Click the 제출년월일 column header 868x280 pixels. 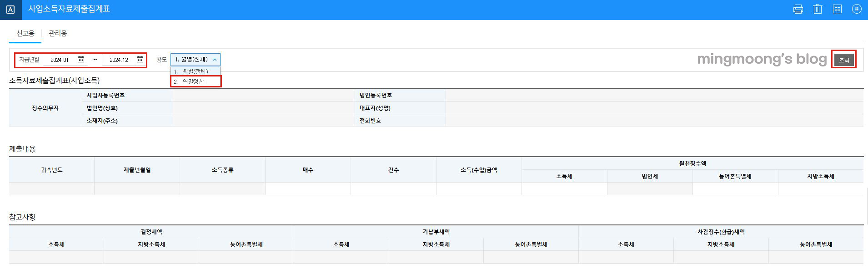(x=137, y=170)
